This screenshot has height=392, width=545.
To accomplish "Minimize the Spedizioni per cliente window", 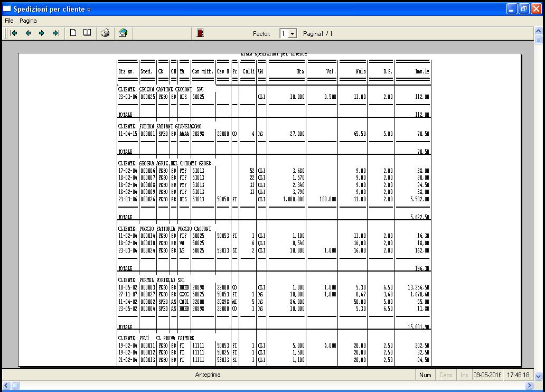I will (x=511, y=8).
